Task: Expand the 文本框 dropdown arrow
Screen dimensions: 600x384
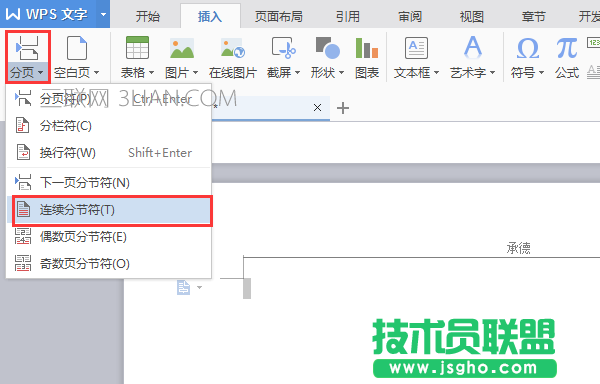Action: click(436, 72)
